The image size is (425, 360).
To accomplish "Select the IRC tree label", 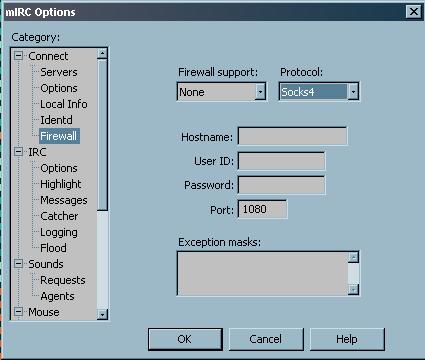I will click(37, 152).
